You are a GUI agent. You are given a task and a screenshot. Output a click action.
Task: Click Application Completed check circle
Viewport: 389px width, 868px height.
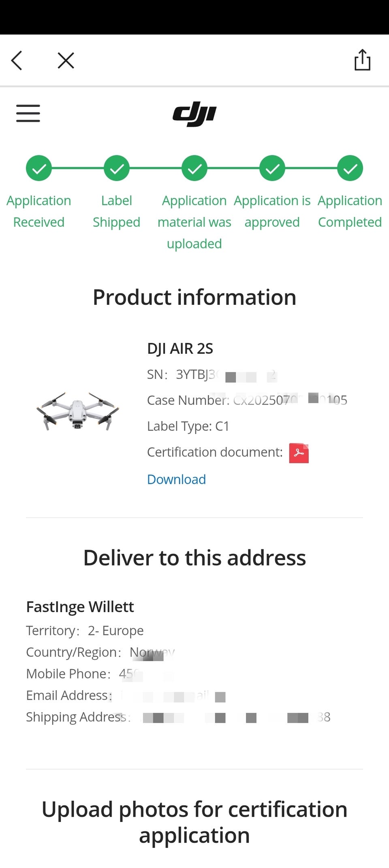click(350, 168)
